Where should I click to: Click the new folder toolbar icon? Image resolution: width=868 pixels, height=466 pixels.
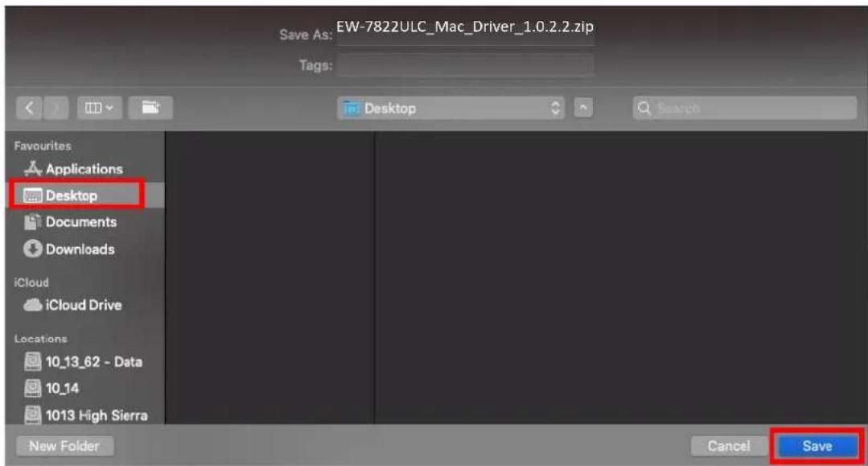pos(150,108)
